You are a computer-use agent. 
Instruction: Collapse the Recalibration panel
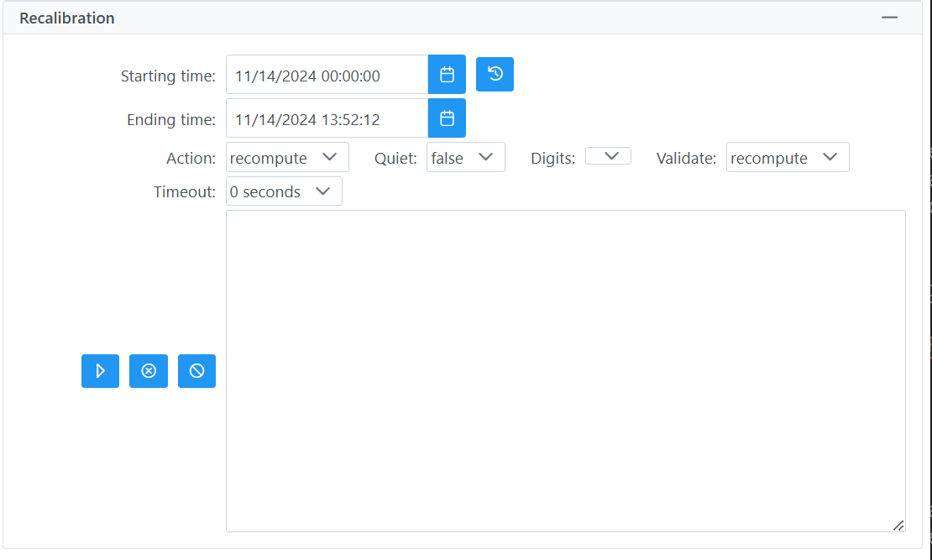[889, 18]
